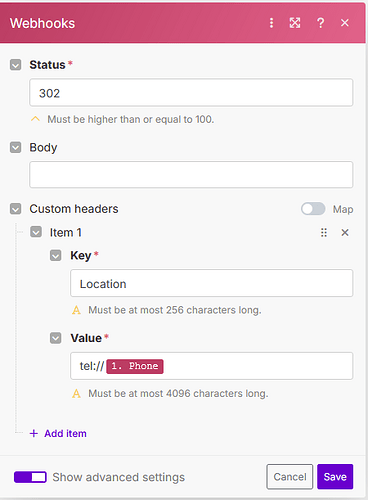This screenshot has height=500, width=368.
Task: Open the Webhooks three-dot options menu
Action: point(271,23)
